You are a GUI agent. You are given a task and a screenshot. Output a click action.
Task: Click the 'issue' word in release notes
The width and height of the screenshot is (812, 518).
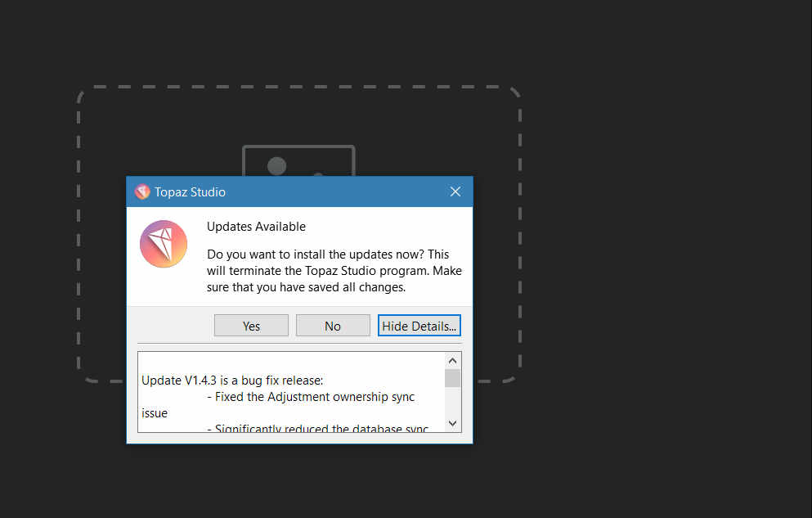coord(155,413)
